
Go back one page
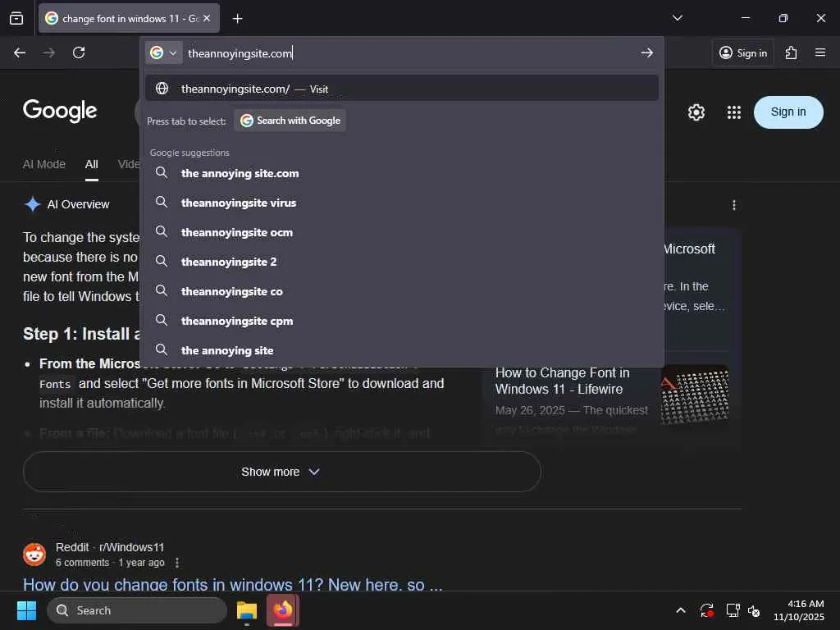(20, 52)
